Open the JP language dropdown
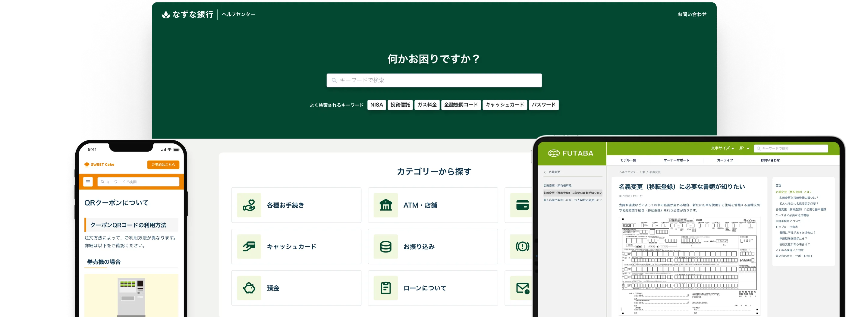Viewport: 868px width, 317px height. click(x=744, y=148)
